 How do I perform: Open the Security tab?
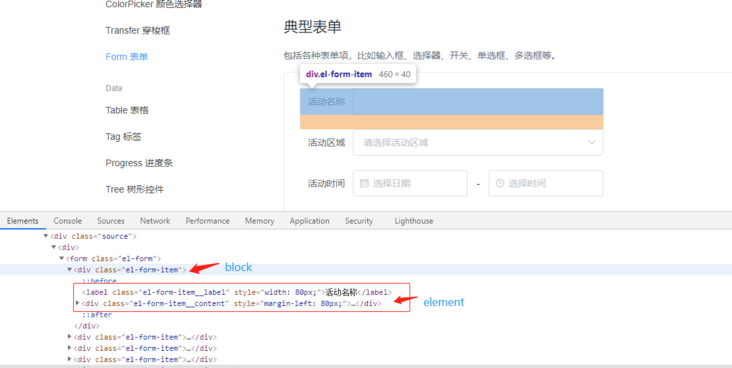[x=359, y=221]
